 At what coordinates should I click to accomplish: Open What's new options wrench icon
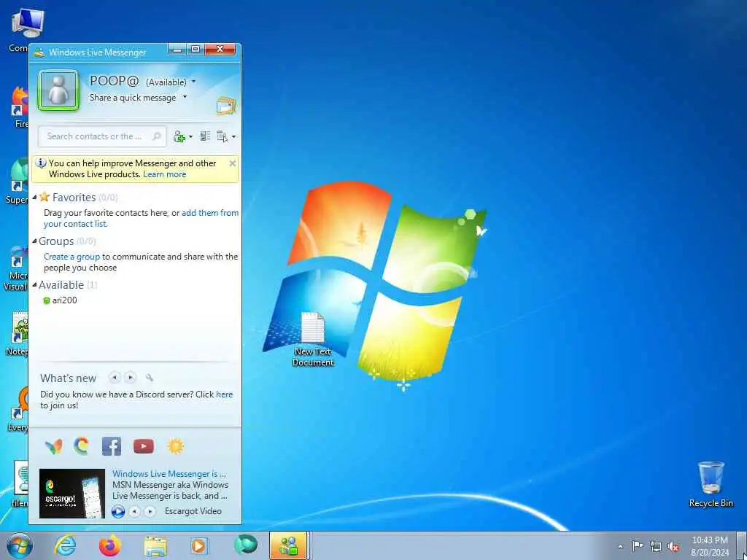[x=150, y=378]
